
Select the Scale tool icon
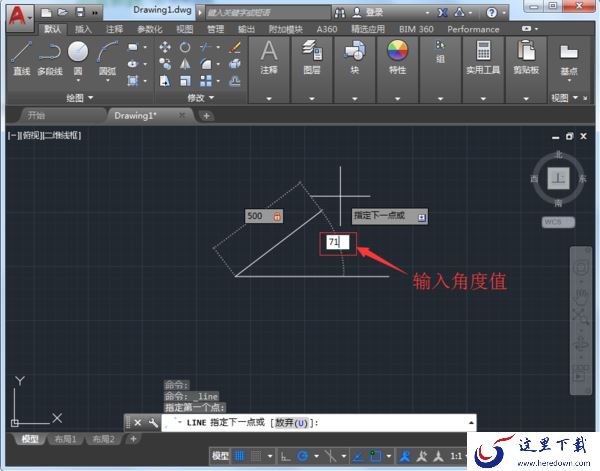click(x=185, y=81)
